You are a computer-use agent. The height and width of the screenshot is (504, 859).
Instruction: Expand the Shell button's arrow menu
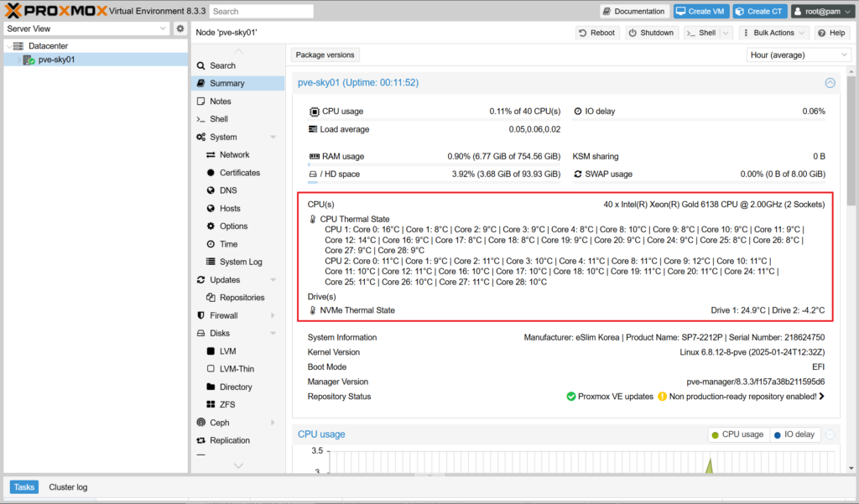[726, 33]
